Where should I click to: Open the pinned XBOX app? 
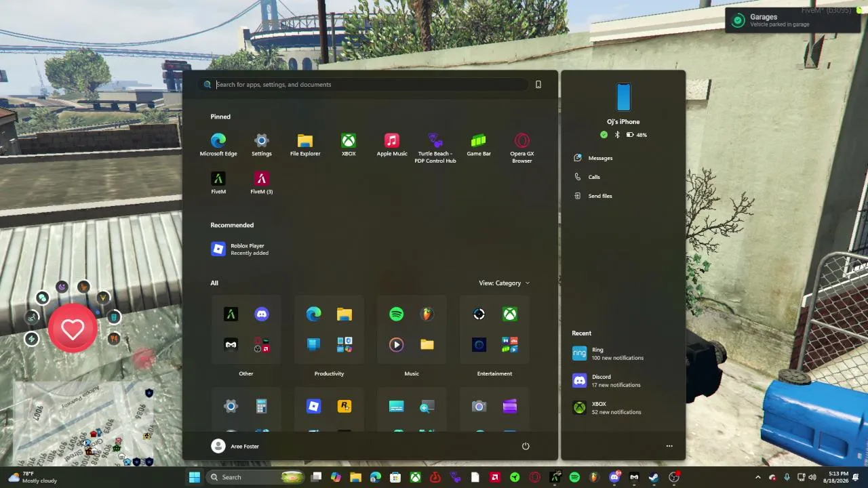click(349, 144)
